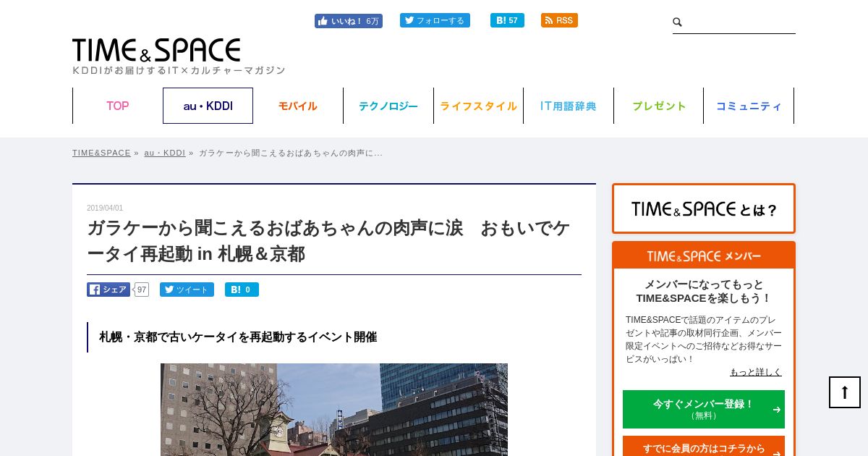Click the 札幌・京都で古いケータイ section heading
Viewport: 868px width, 456px height.
click(x=238, y=337)
